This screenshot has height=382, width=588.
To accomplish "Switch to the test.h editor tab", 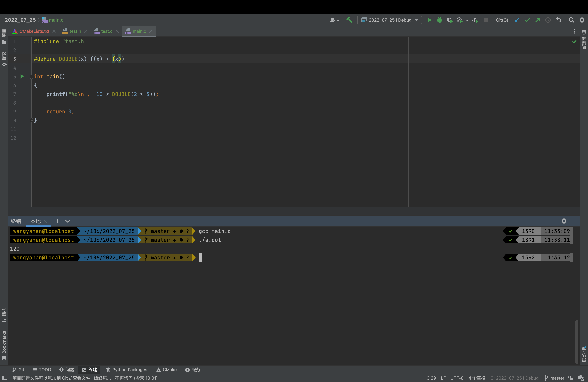I will tap(75, 31).
